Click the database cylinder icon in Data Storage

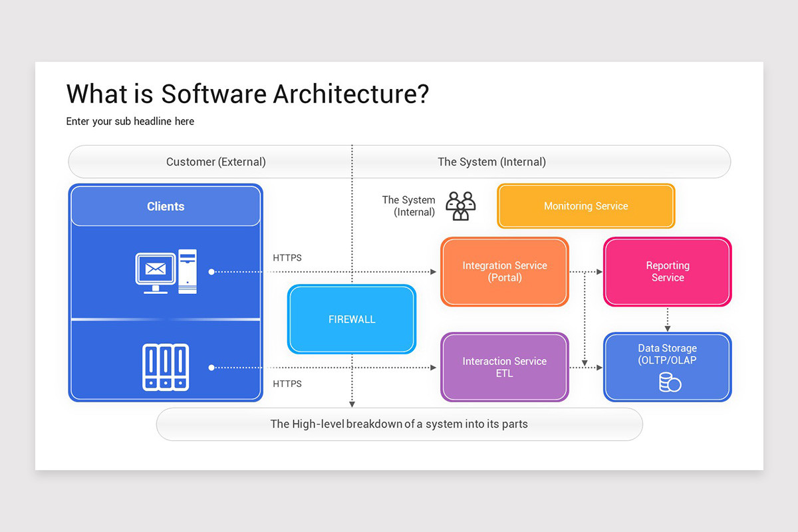[x=667, y=382]
